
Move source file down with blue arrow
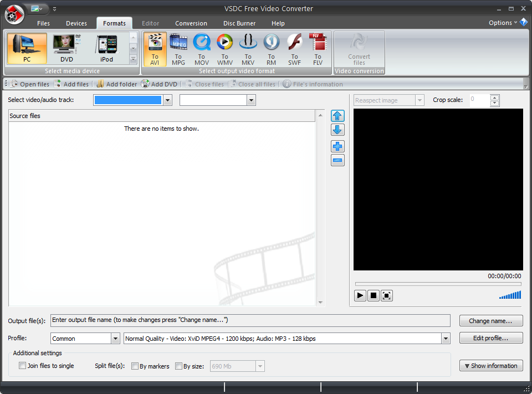coord(337,130)
